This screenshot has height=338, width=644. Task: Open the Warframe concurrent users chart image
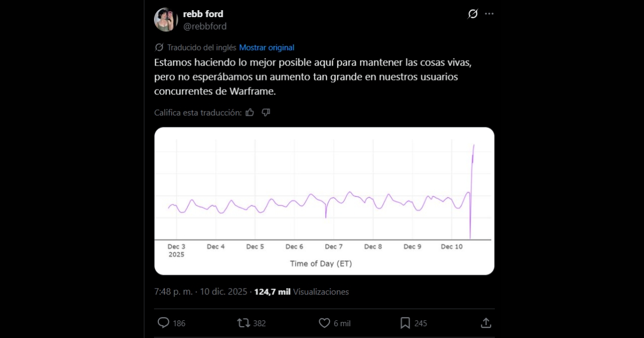pyautogui.click(x=324, y=201)
